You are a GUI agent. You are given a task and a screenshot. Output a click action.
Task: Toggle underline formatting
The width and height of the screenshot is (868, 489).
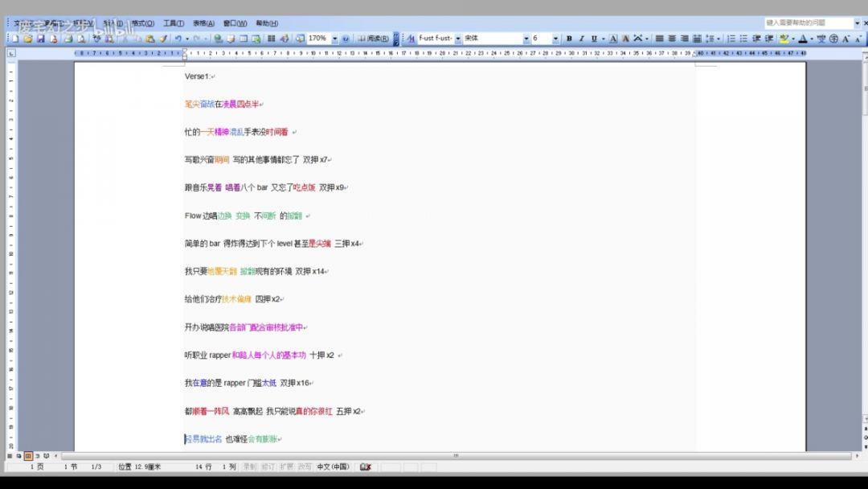(594, 39)
